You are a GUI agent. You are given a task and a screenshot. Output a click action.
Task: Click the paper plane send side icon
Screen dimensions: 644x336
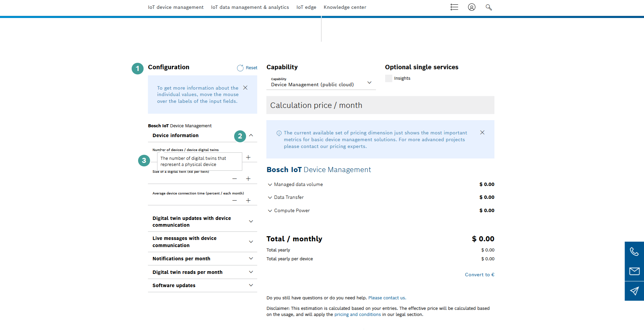(x=634, y=291)
